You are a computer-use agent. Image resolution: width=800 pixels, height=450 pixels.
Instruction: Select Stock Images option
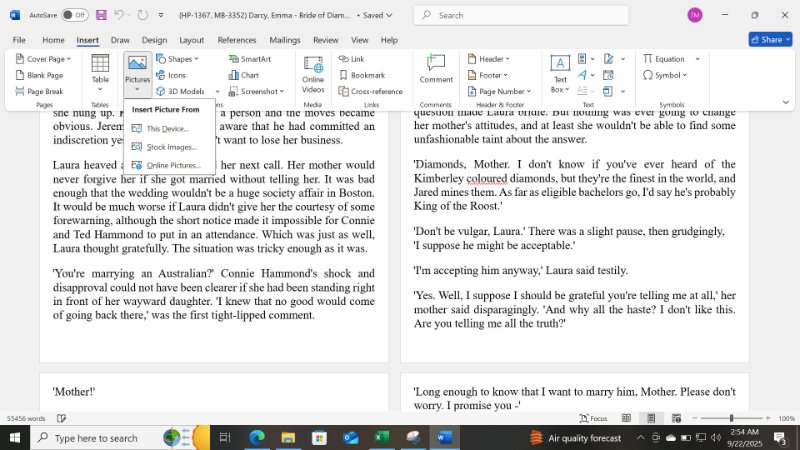[x=170, y=147]
